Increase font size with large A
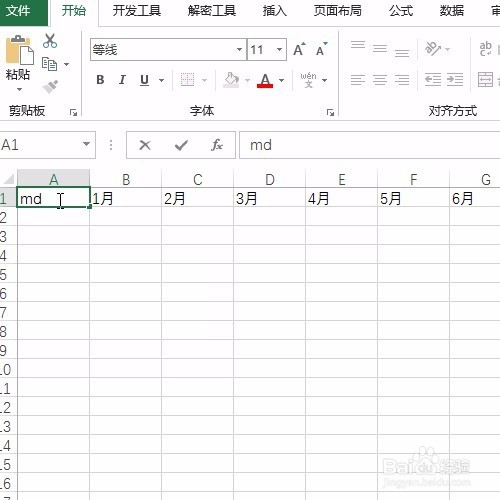This screenshot has width=500, height=500. (299, 49)
